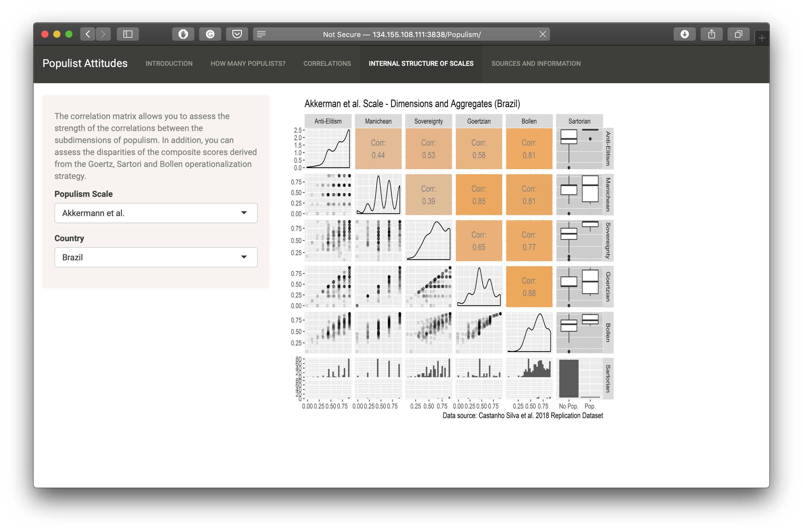Click the Pocket save icon
Screen dimensions: 803x532
(x=237, y=34)
